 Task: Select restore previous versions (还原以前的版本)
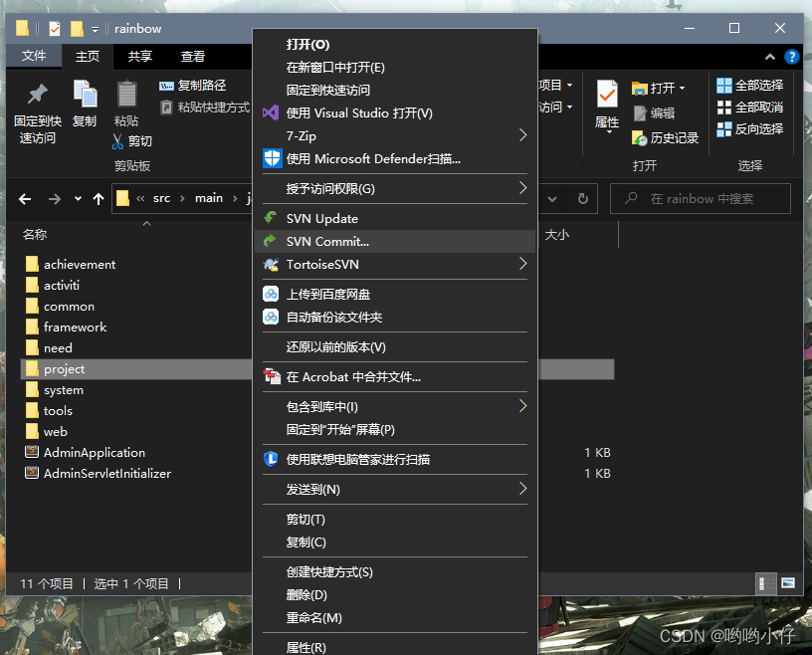[x=396, y=347]
